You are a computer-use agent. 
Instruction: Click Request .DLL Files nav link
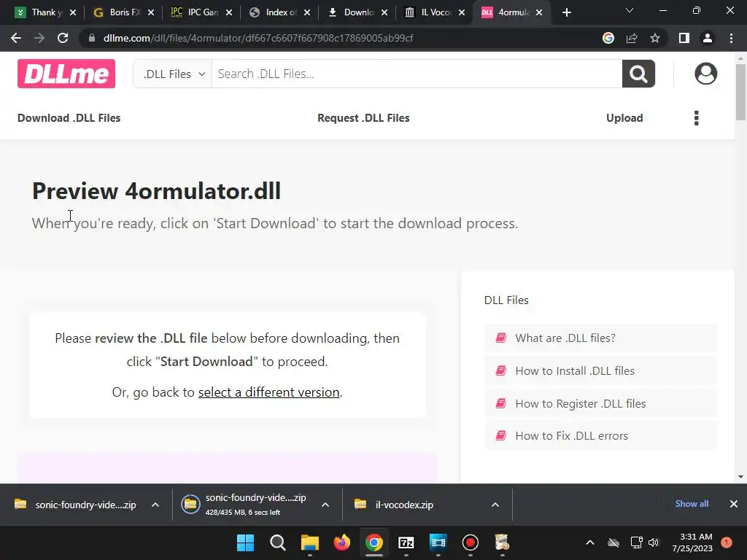363,117
